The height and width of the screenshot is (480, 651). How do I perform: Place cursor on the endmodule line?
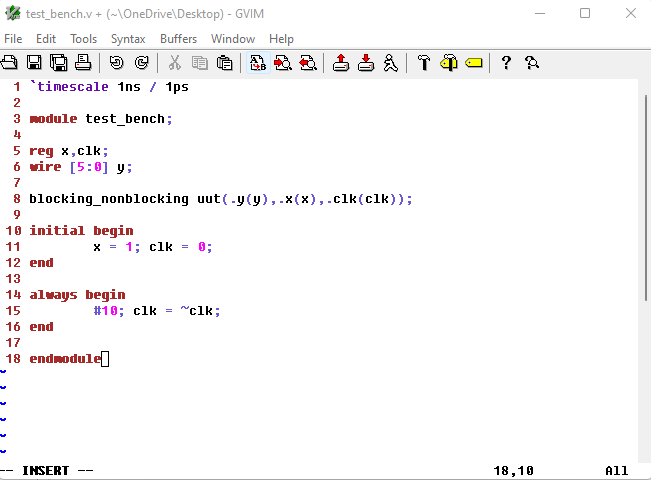(x=65, y=359)
